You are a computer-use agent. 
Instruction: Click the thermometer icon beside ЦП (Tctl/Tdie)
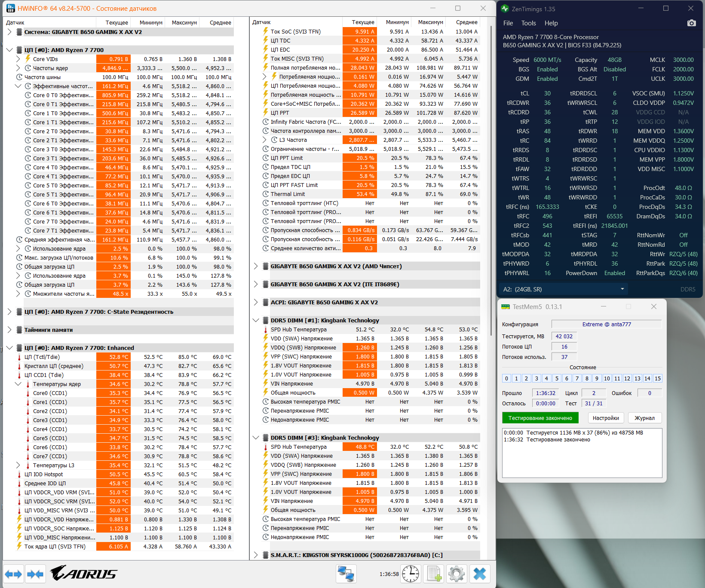pos(19,357)
